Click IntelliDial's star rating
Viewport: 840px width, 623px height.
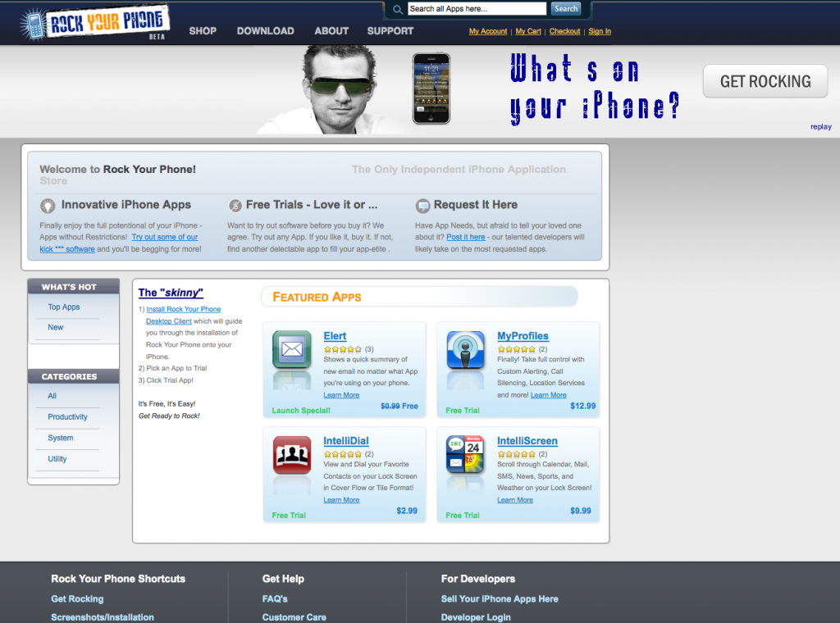click(343, 454)
